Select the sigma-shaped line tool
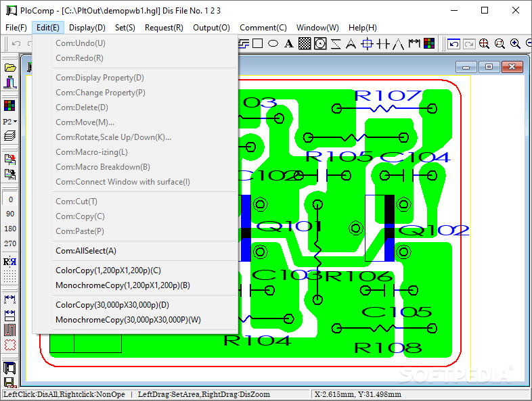Image resolution: width=532 pixels, height=401 pixels. point(336,44)
